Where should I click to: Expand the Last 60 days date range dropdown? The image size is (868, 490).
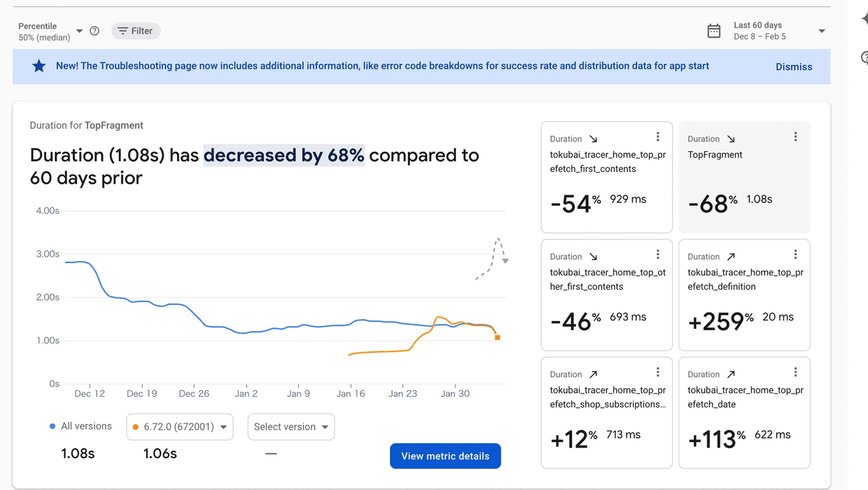[x=821, y=30]
